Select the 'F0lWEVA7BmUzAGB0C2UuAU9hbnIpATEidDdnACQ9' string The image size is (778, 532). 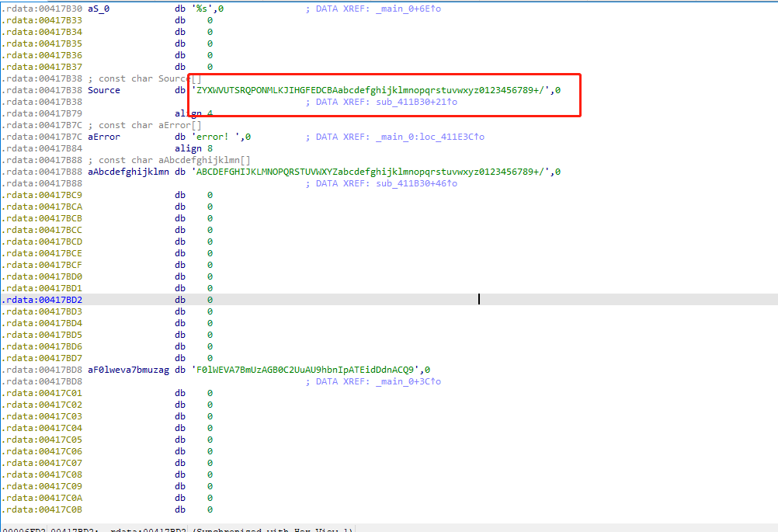(307, 370)
